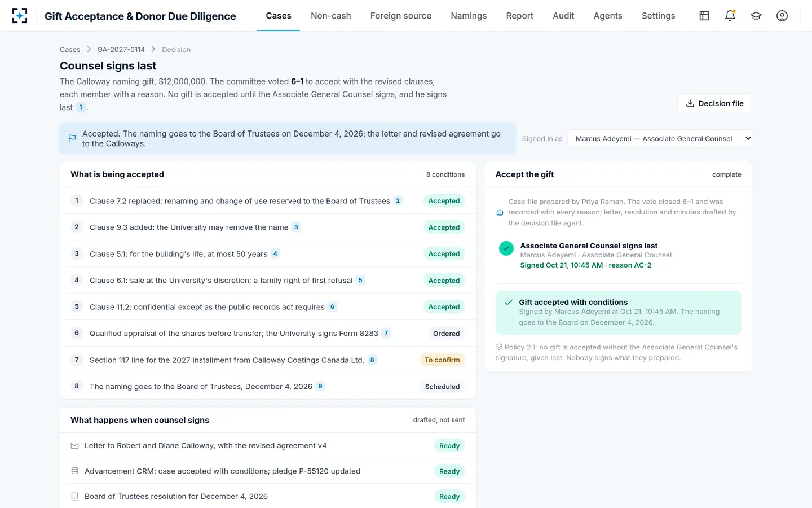812x508 pixels.
Task: Open the Settings tab
Action: [x=659, y=16]
